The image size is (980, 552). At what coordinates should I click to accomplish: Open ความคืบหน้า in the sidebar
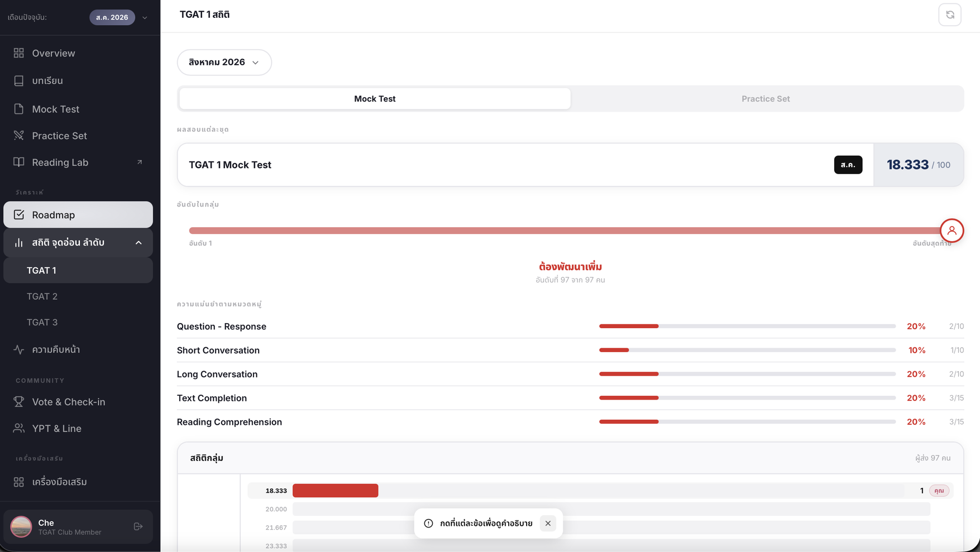[x=78, y=350]
